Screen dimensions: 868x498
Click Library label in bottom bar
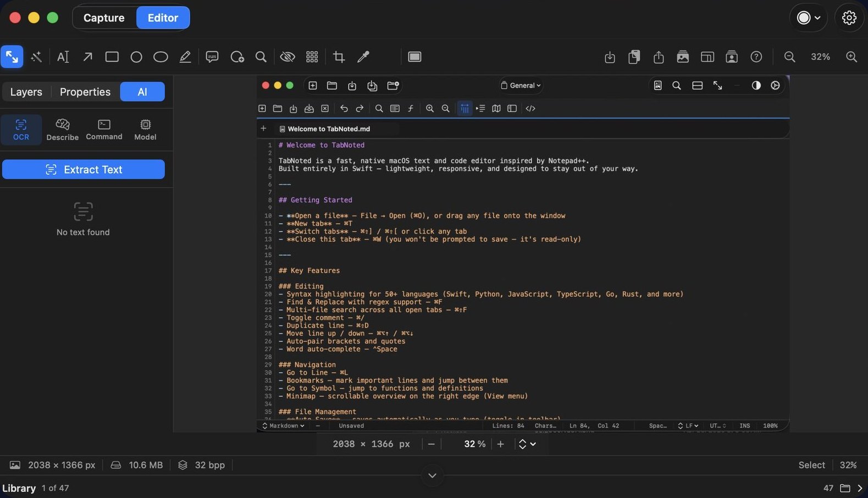pos(19,488)
